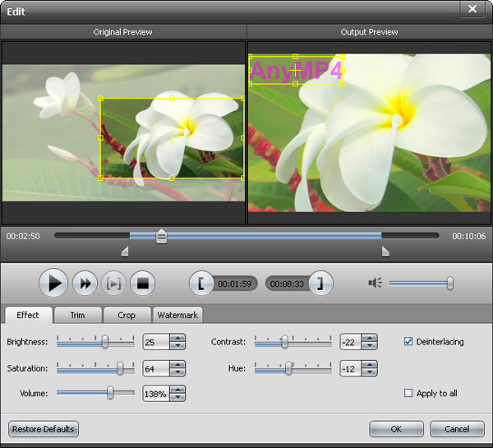Select the crop box top-middle handle
Viewport: 493px width, 448px height.
click(172, 99)
